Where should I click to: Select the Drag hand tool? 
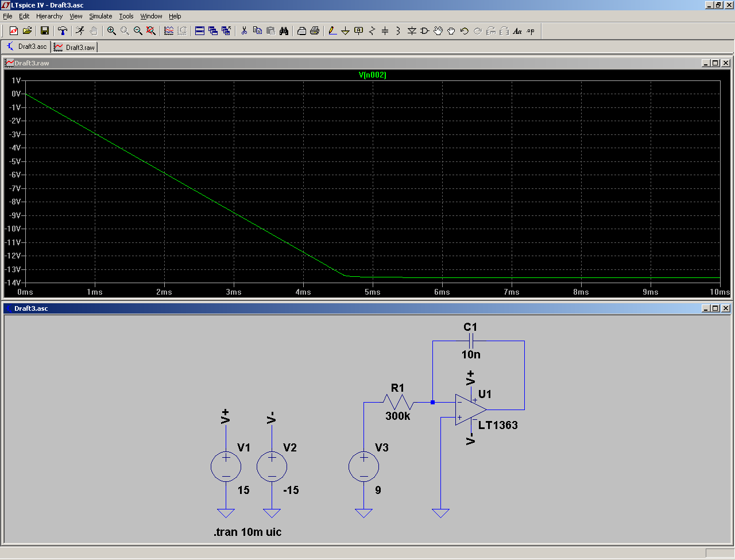point(451,31)
